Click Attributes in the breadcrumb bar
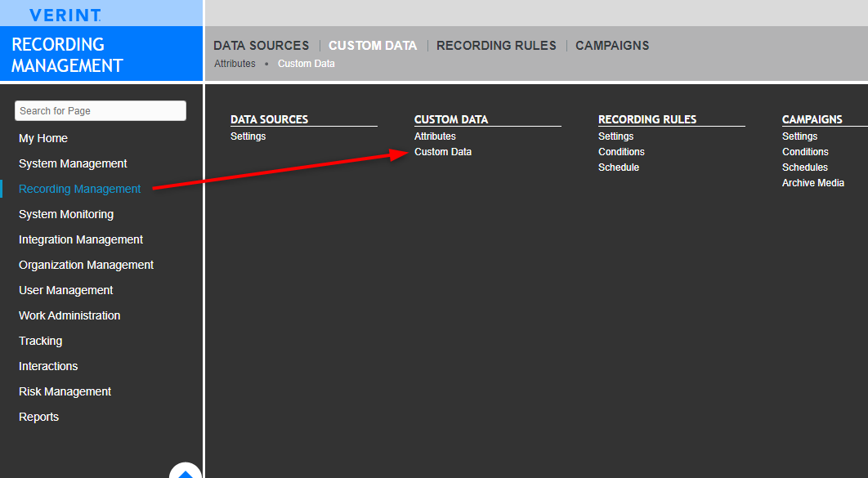This screenshot has height=478, width=868. [x=235, y=64]
